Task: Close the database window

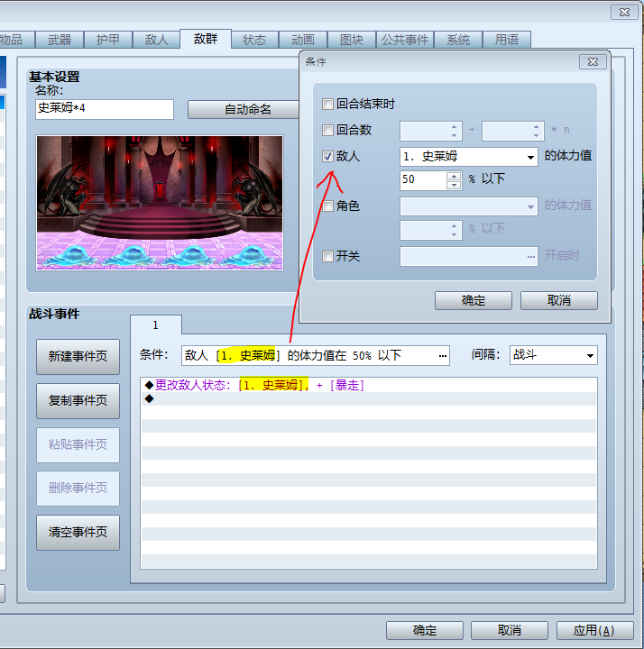Action: coord(624,13)
